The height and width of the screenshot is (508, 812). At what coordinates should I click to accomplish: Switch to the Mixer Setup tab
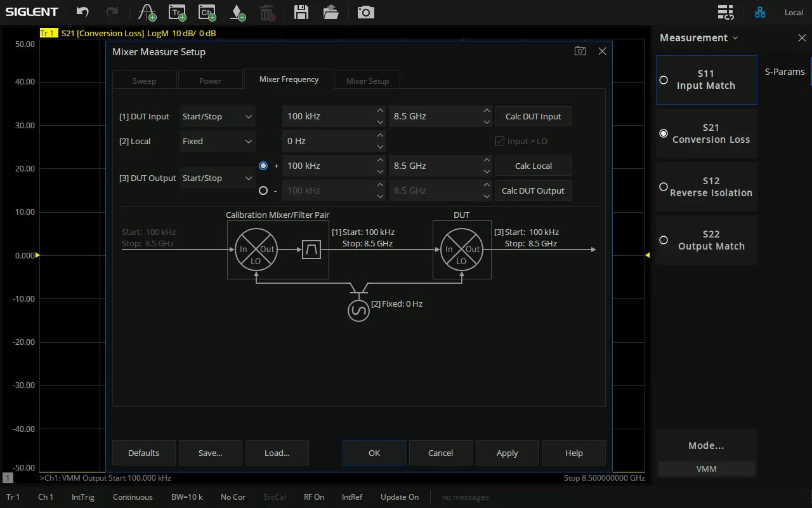tap(367, 80)
